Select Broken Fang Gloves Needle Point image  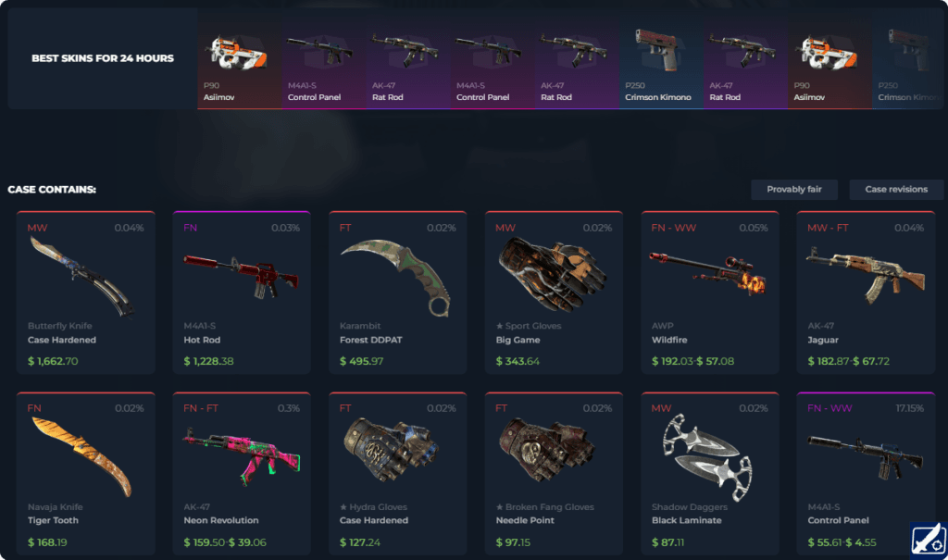click(x=546, y=450)
